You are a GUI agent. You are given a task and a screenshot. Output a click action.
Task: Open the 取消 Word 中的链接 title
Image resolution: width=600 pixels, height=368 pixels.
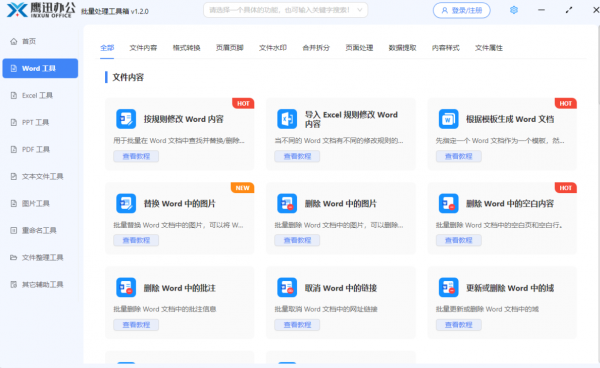pos(341,288)
